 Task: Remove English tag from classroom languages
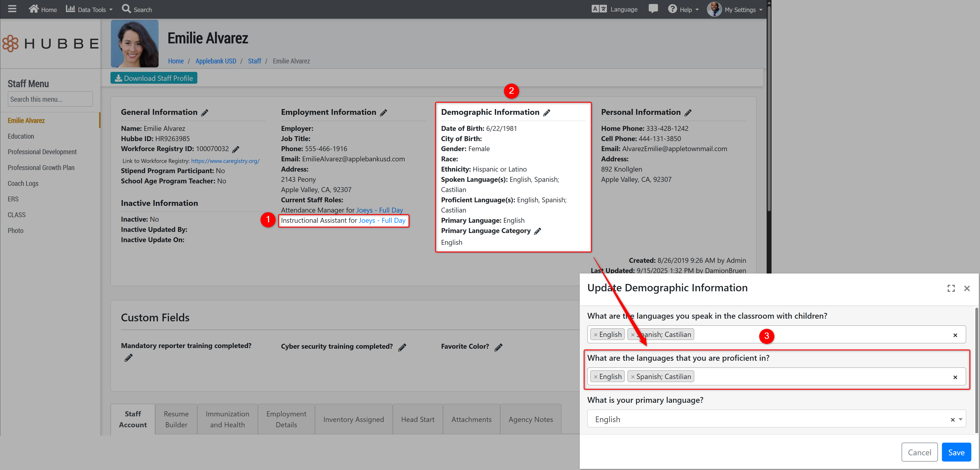[x=595, y=335]
